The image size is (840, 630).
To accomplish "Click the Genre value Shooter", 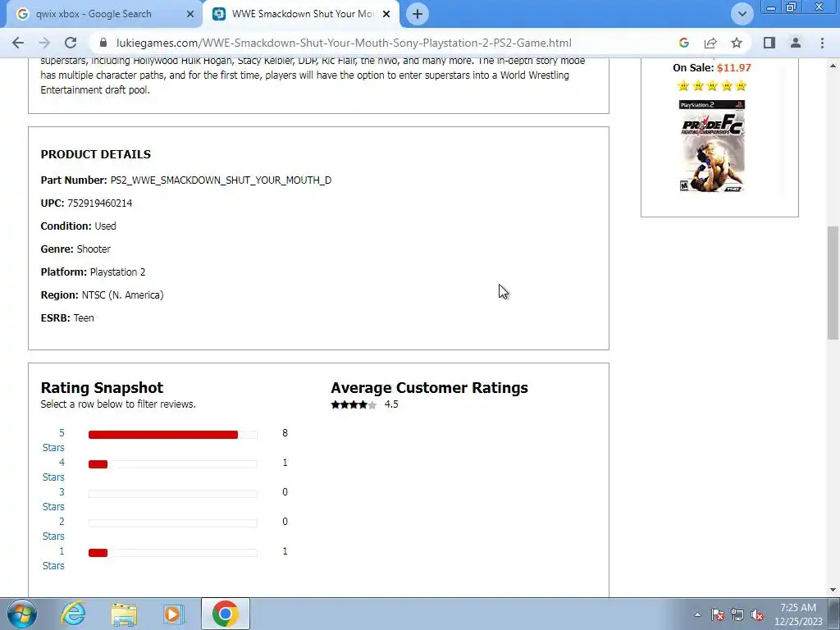I will (94, 249).
